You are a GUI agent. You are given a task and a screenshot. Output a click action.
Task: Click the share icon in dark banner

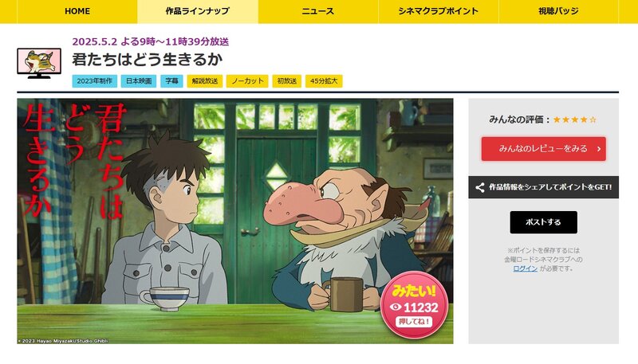pos(480,187)
